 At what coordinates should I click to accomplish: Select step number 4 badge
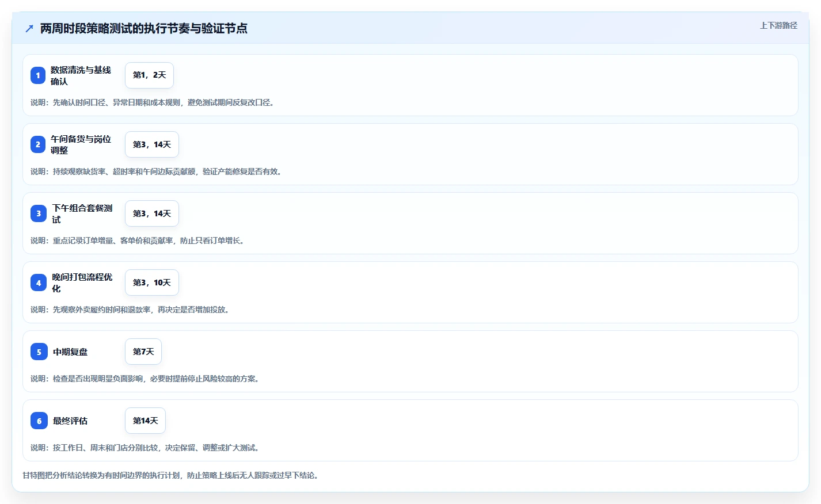[x=39, y=282]
